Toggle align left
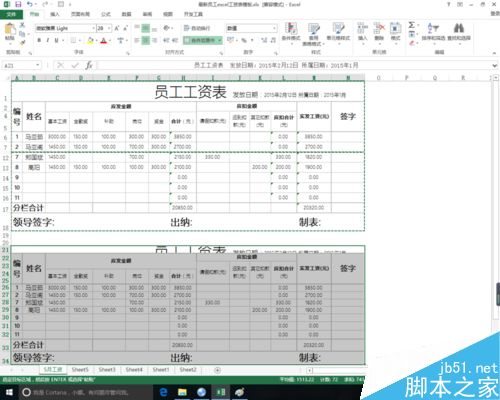Image resolution: width=500 pixels, height=400 pixels. click(x=137, y=40)
